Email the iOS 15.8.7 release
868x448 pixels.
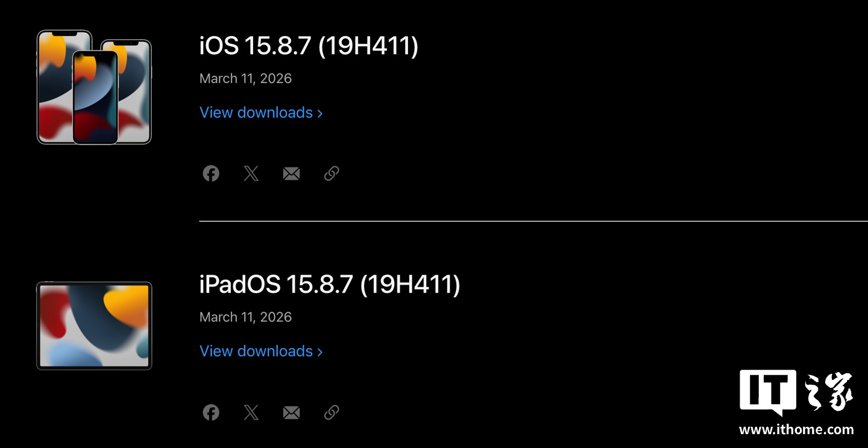pos(291,173)
